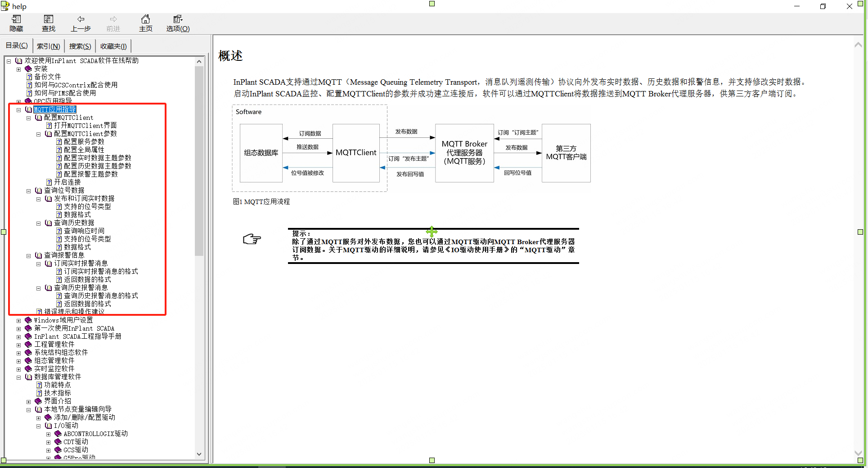868x468 pixels.
Task: Collapse the 欢迎使用InPlant SCADA软件在线帮助 root node
Action: (9, 61)
